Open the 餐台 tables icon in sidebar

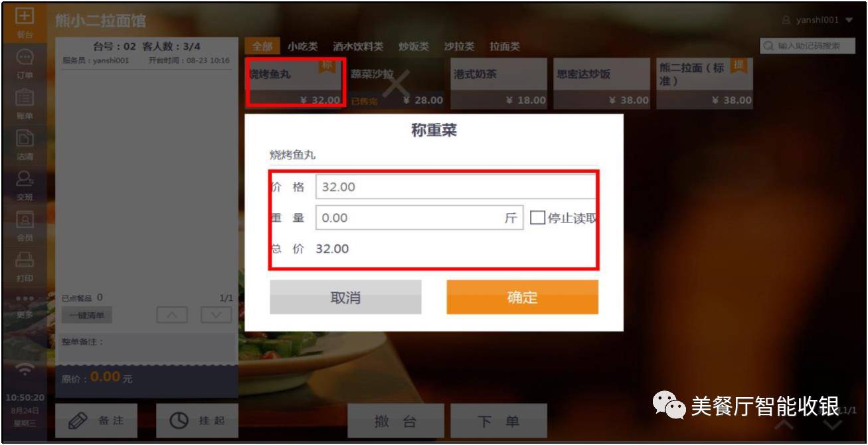pos(25,21)
